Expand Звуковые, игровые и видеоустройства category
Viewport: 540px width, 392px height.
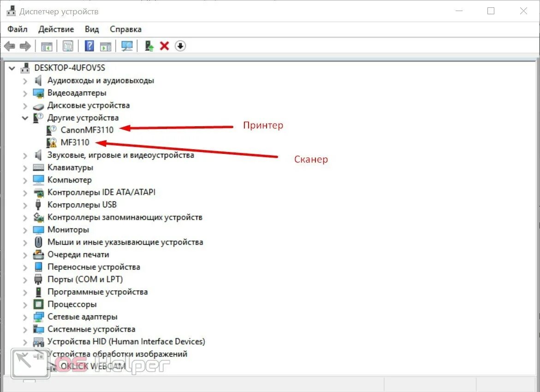(25, 155)
